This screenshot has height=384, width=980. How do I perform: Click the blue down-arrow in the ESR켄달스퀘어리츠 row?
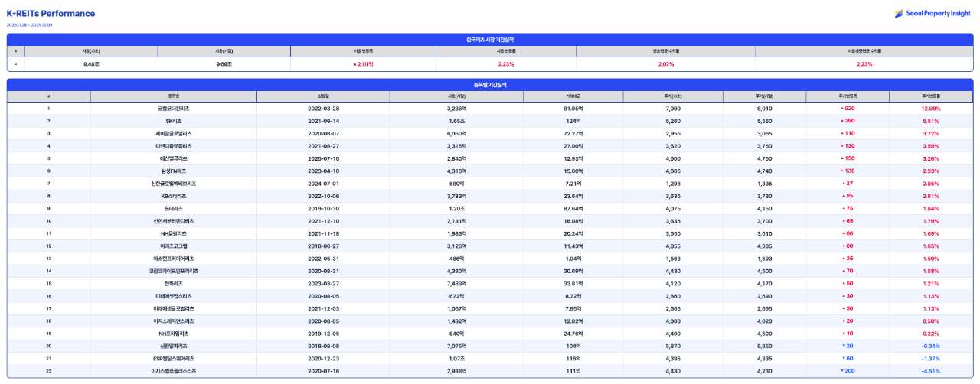[843, 358]
